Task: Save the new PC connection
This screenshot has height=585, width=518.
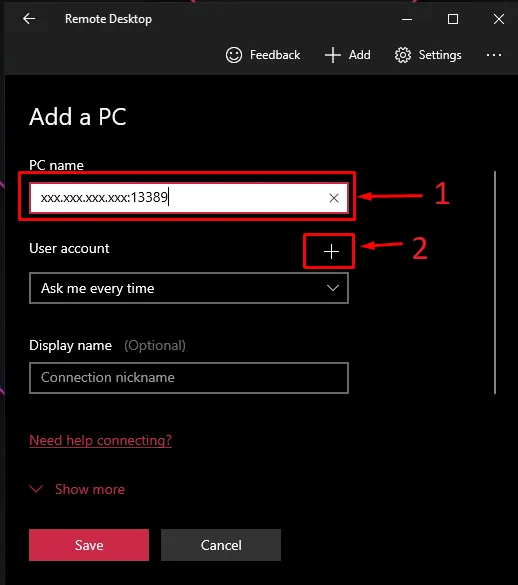Action: pos(89,545)
